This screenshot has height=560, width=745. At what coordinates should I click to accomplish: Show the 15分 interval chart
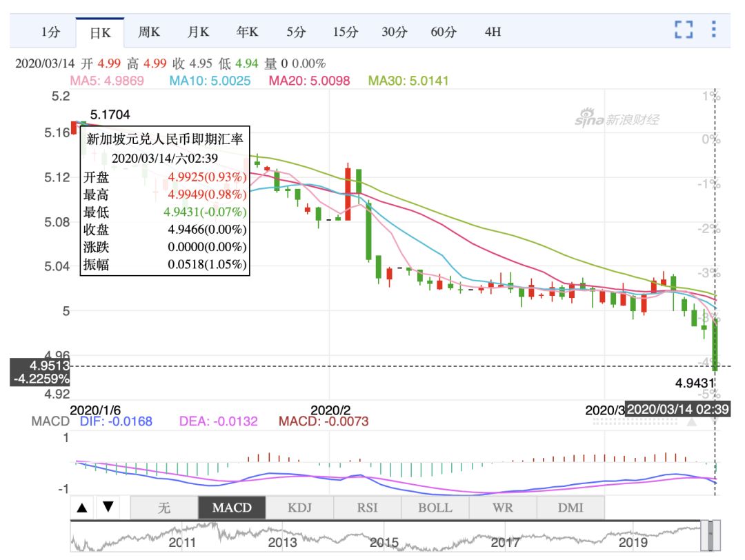tap(346, 32)
